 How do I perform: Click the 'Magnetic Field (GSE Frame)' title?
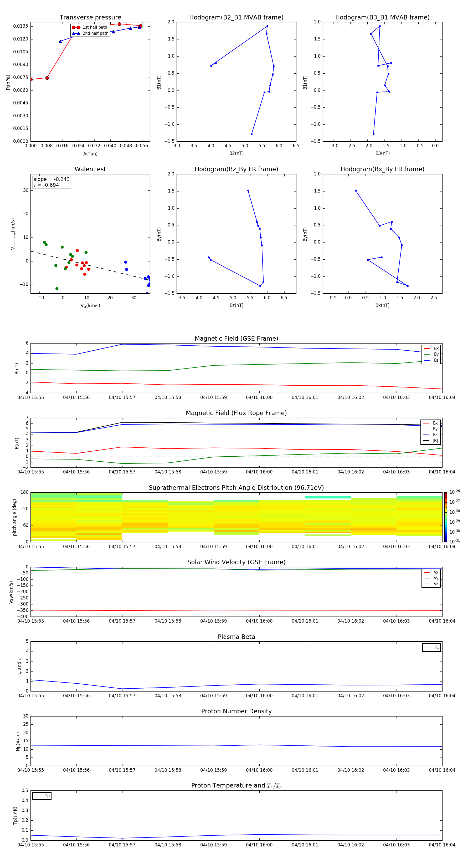(x=236, y=339)
